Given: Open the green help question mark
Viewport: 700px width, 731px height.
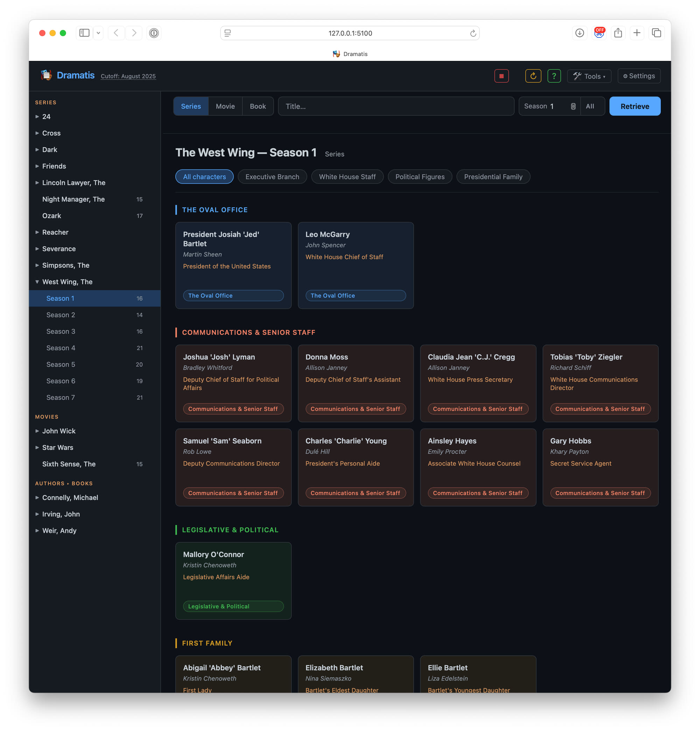Looking at the screenshot, I should tap(554, 76).
